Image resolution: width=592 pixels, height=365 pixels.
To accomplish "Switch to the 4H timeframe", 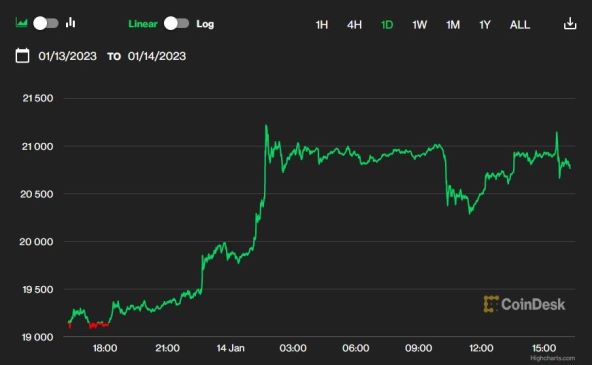I will click(x=354, y=25).
